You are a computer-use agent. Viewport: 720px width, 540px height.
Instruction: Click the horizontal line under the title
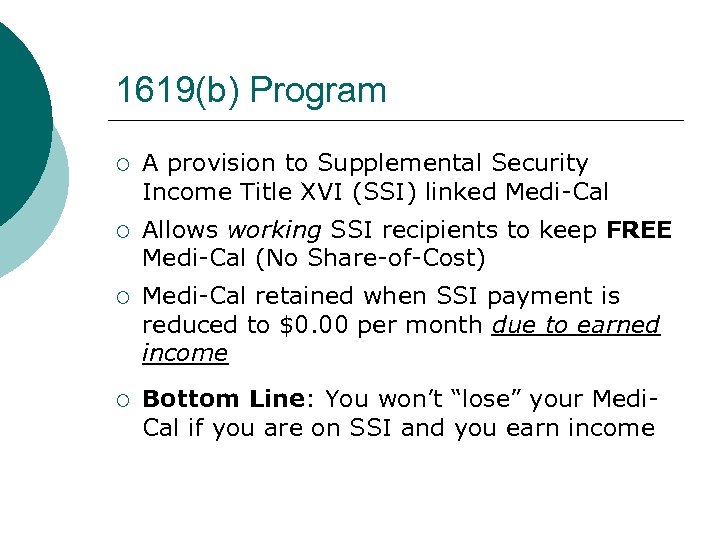pyautogui.click(x=400, y=120)
